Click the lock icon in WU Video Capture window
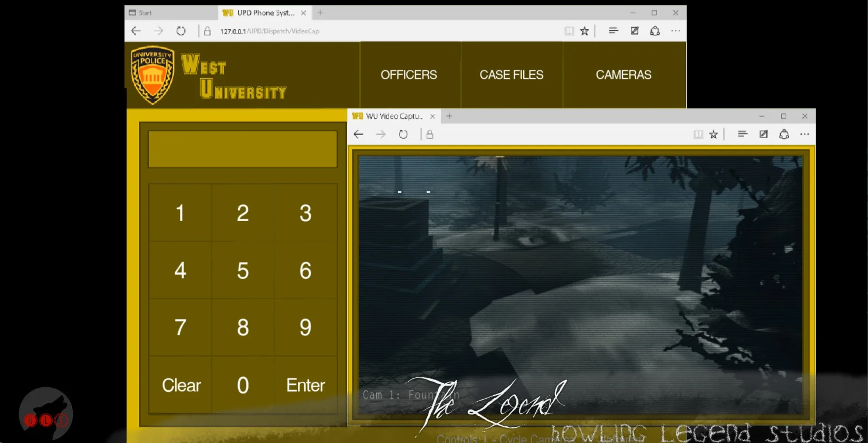The height and width of the screenshot is (443, 868). click(429, 134)
